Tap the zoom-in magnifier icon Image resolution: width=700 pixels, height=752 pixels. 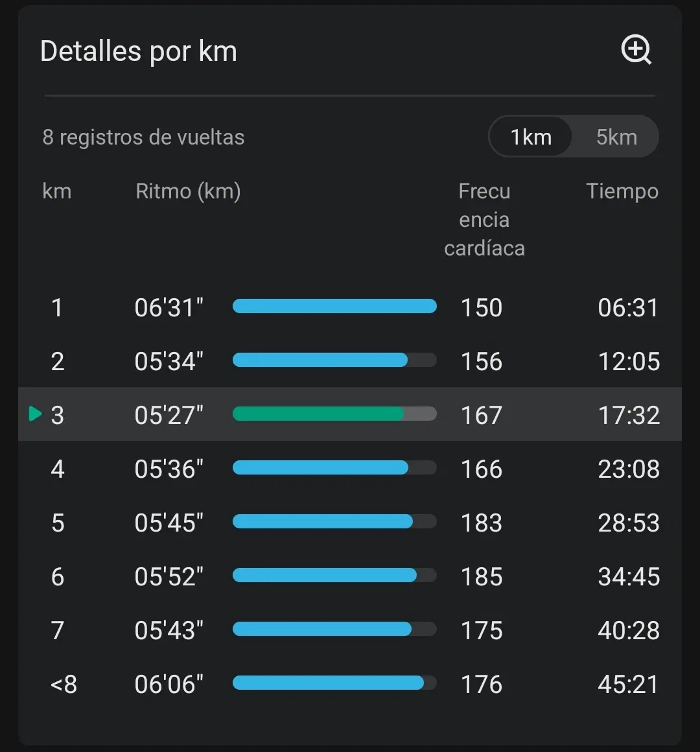636,50
